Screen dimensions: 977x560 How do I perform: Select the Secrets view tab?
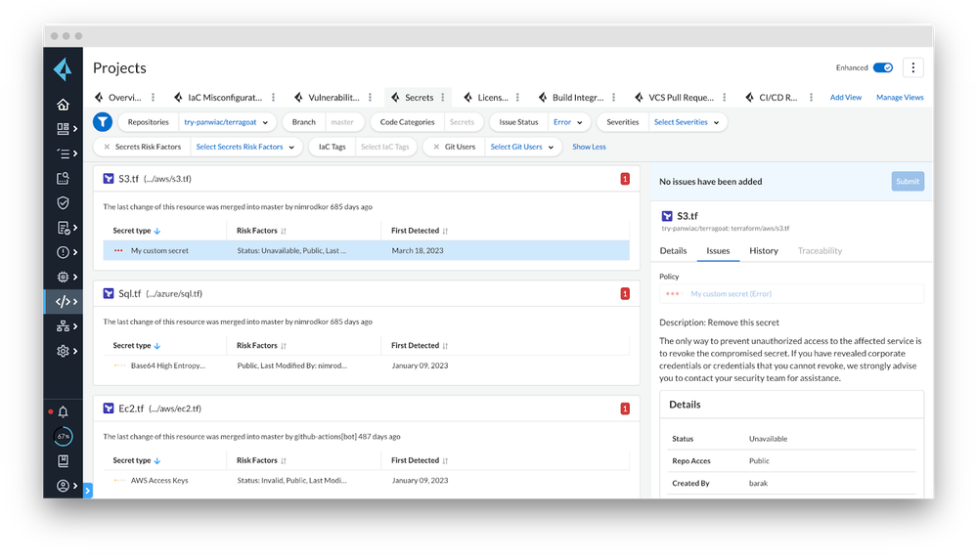(413, 97)
